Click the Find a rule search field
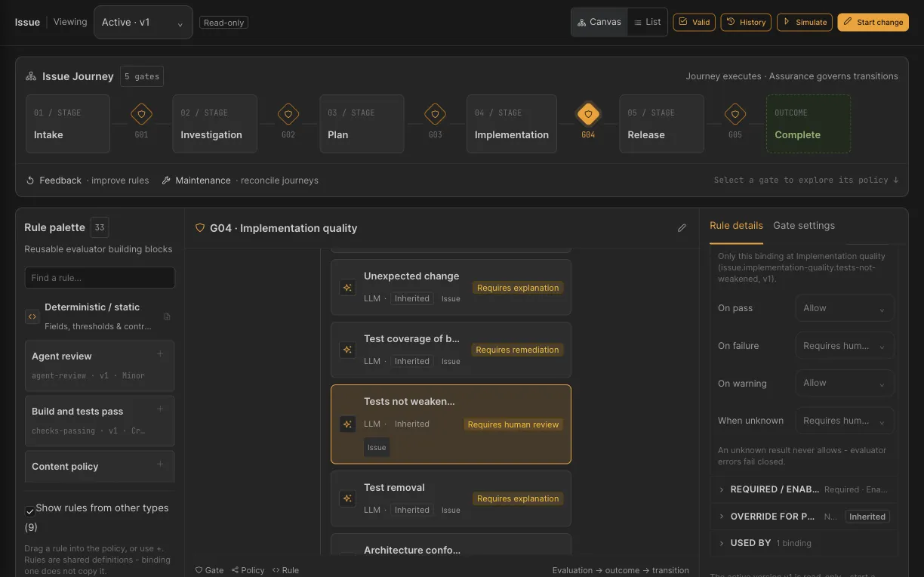Screen dimensions: 924x577 [100, 277]
